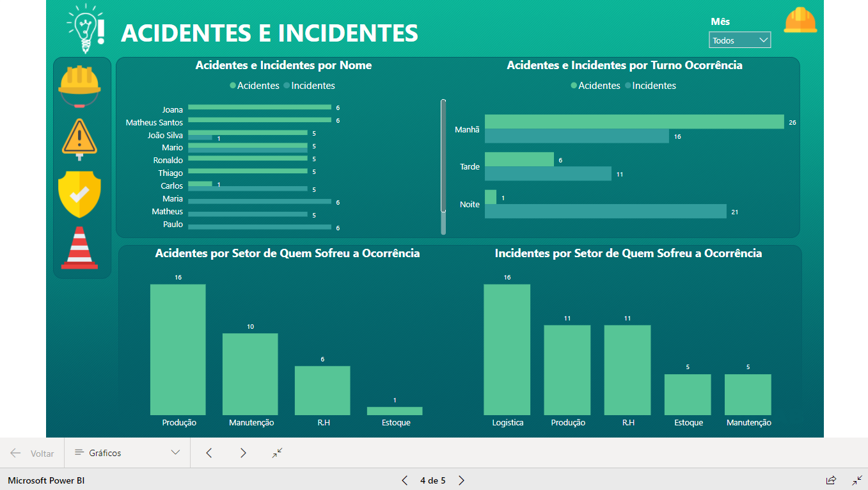Click the hard hat icon in top right corner

pyautogui.click(x=800, y=20)
